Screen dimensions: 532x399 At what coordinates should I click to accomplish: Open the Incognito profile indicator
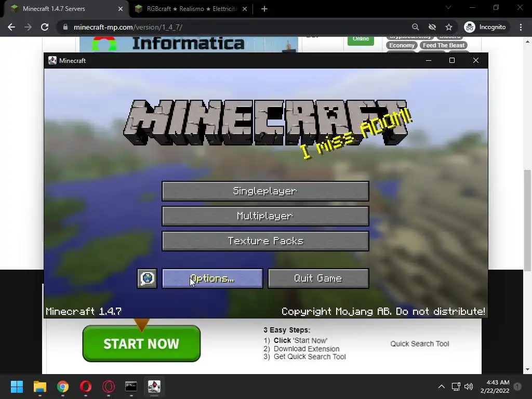coord(486,27)
